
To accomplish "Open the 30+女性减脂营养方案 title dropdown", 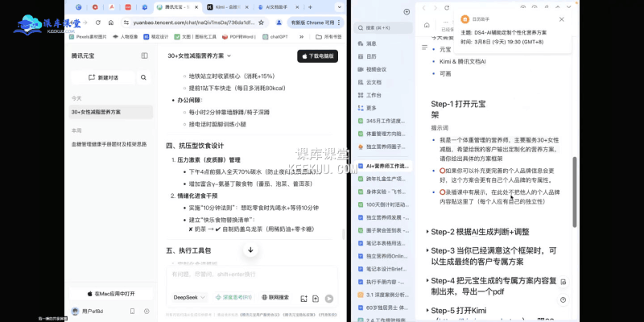I will [229, 56].
